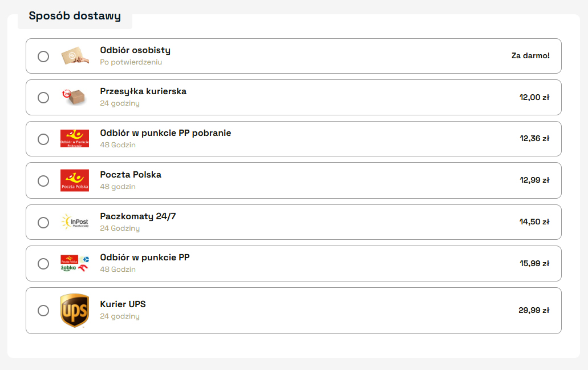Click the InPost Paczkomaty logo
Image resolution: width=588 pixels, height=370 pixels.
tap(75, 222)
